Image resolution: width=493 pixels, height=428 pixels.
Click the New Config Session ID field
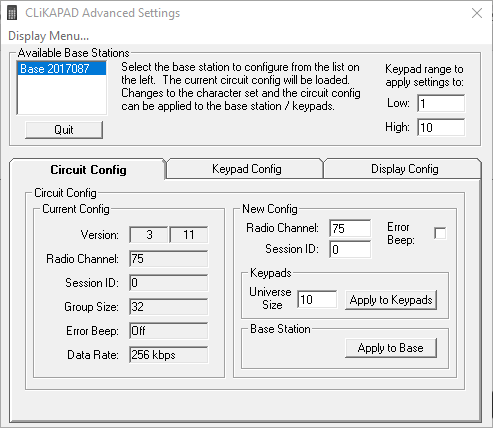[x=350, y=249]
